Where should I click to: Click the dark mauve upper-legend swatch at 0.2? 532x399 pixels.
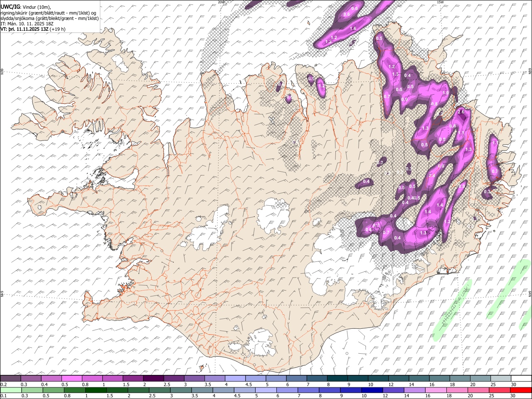10,378
